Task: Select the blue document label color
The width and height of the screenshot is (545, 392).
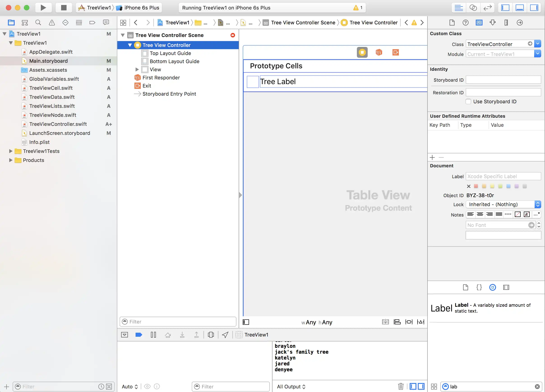Action: coord(508,186)
